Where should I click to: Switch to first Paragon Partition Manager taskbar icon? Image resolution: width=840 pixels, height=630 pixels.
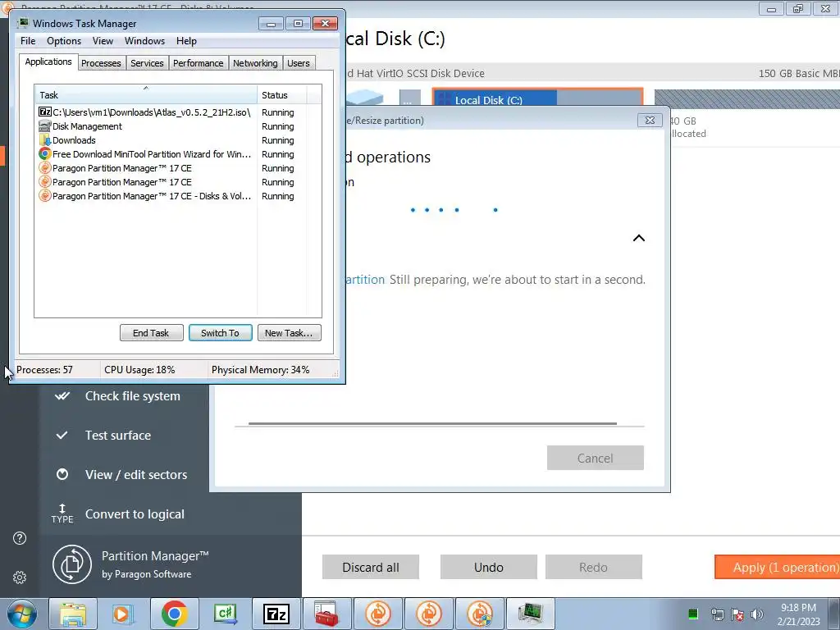[378, 614]
